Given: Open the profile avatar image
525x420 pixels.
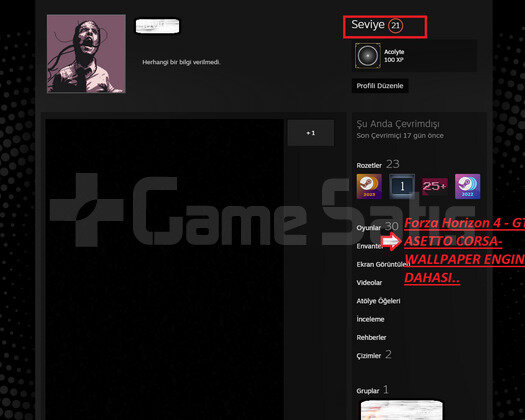Looking at the screenshot, I should coord(86,54).
